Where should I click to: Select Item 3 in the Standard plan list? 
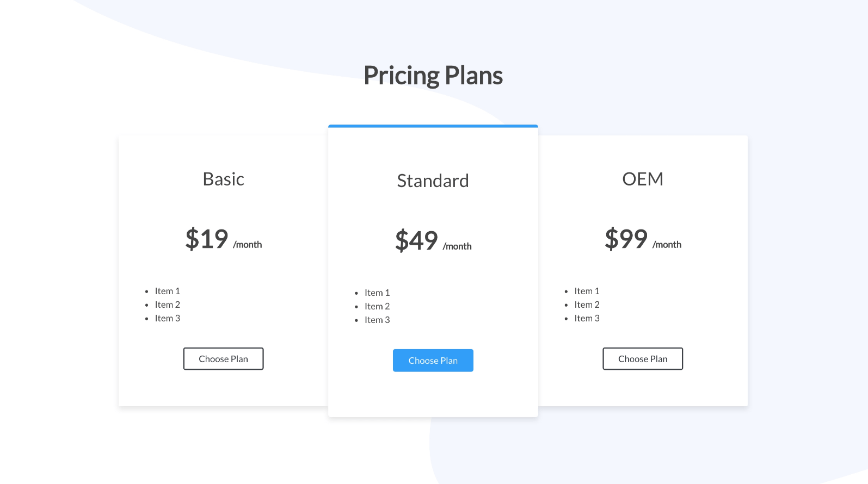point(377,320)
